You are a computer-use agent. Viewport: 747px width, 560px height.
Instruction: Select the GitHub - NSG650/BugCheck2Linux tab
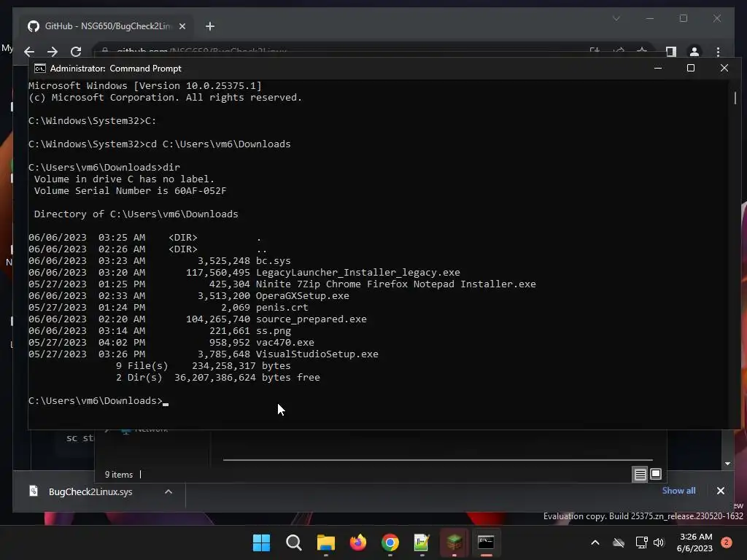pyautogui.click(x=107, y=26)
